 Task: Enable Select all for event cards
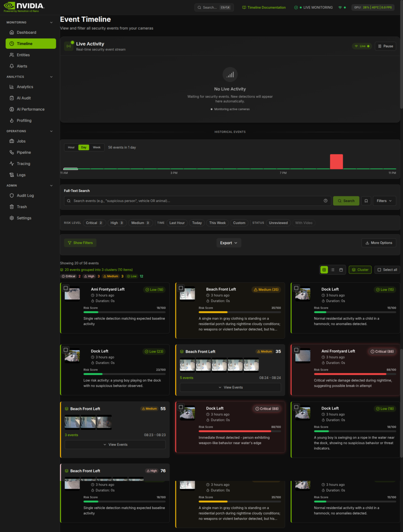[387, 269]
